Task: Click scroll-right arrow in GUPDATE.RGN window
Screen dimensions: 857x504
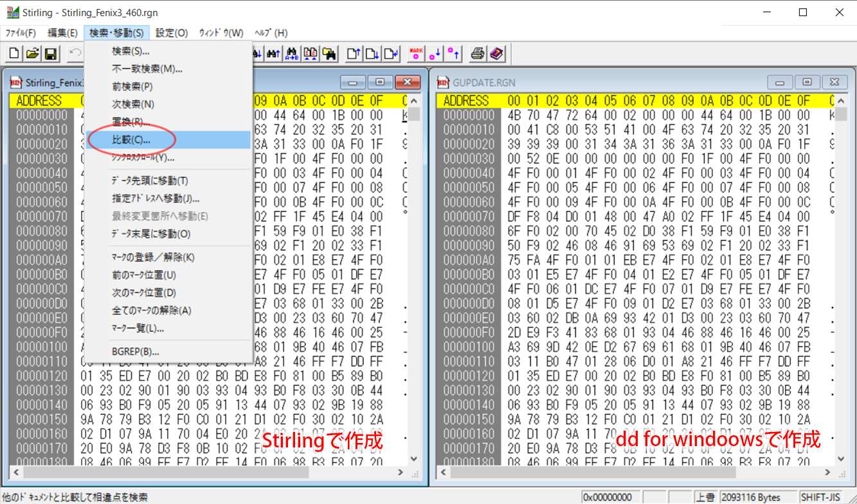Action: [x=827, y=473]
